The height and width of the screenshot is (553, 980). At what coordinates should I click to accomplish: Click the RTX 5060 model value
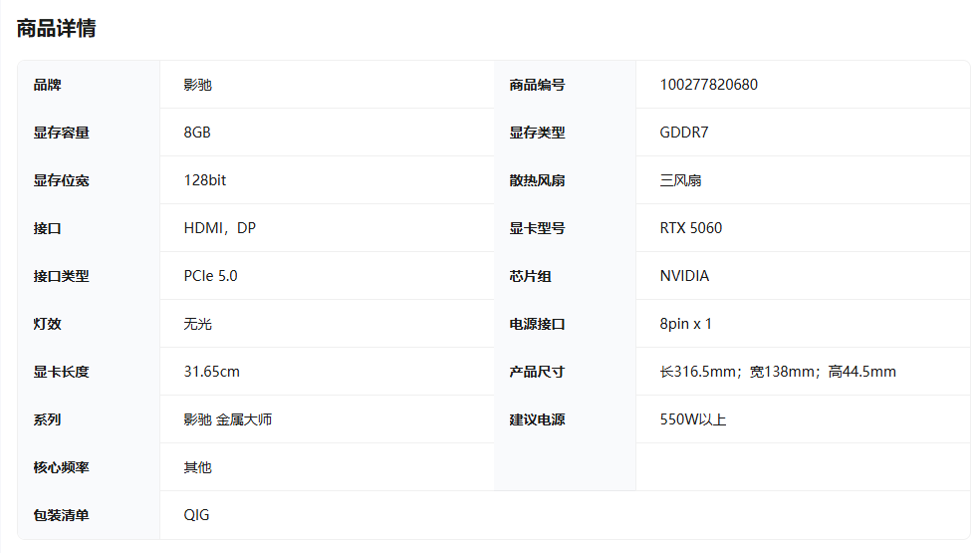tap(690, 228)
